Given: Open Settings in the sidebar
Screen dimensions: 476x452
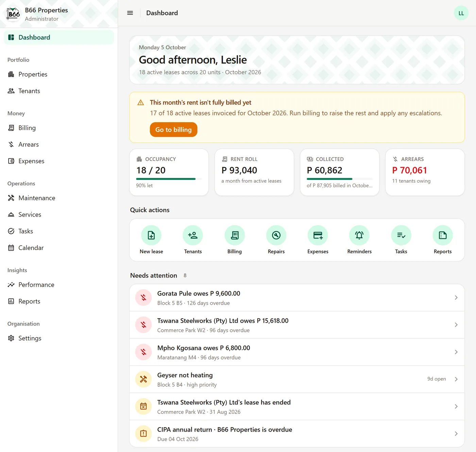Looking at the screenshot, I should click(59, 338).
